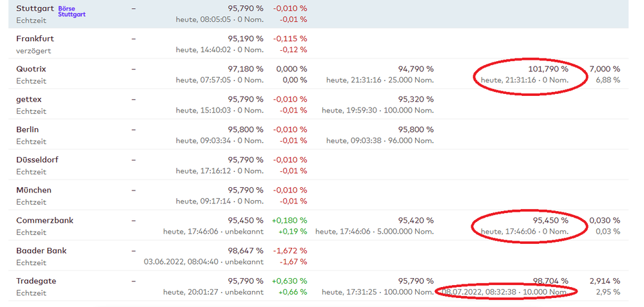Open the Baader Bank listing
Screen dimensions: 644x307
click(41, 250)
